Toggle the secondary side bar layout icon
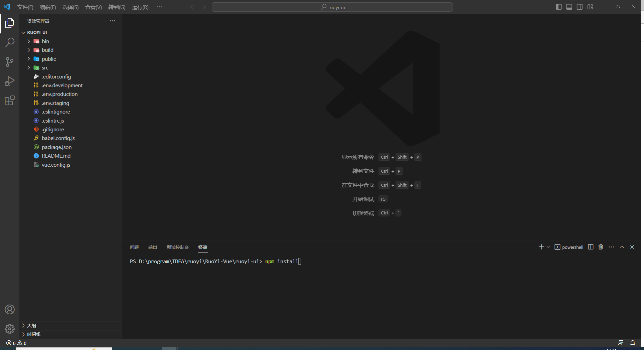644x350 pixels. [580, 7]
